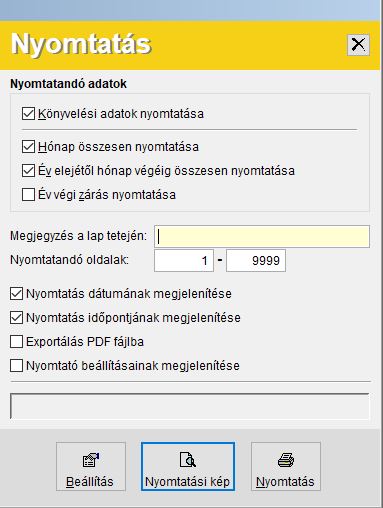Open print preview via Nyomtatási kép icon
Image resolution: width=383 pixels, height=508 pixels.
(x=188, y=466)
